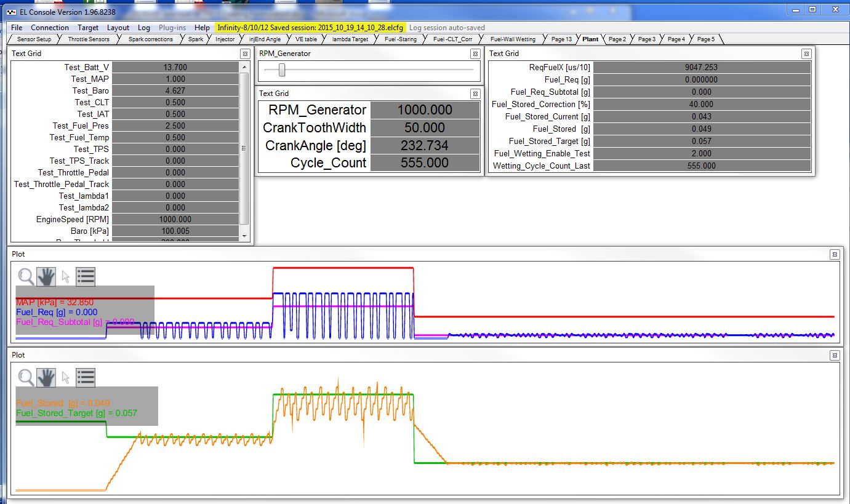This screenshot has height=504, width=850.
Task: Open the legend list icon in the Fuel_Stored plot
Action: point(86,377)
